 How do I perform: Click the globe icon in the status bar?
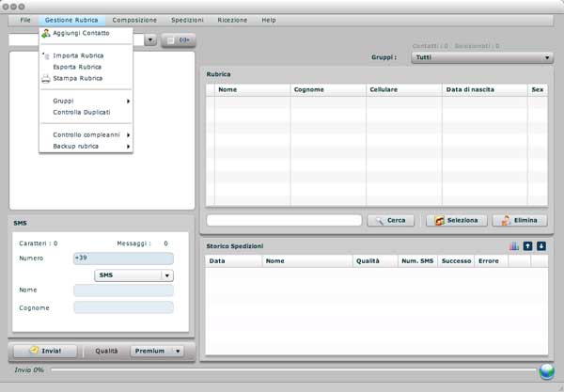[x=547, y=371]
